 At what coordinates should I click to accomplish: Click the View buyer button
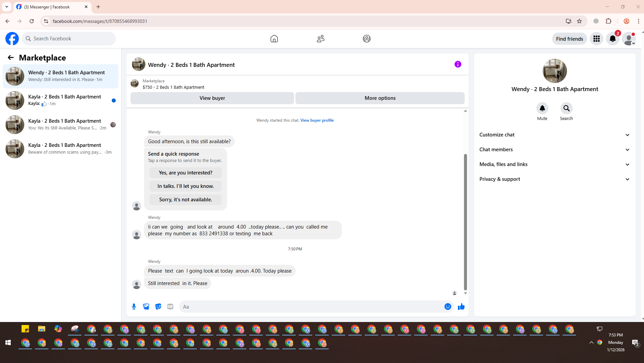212,98
